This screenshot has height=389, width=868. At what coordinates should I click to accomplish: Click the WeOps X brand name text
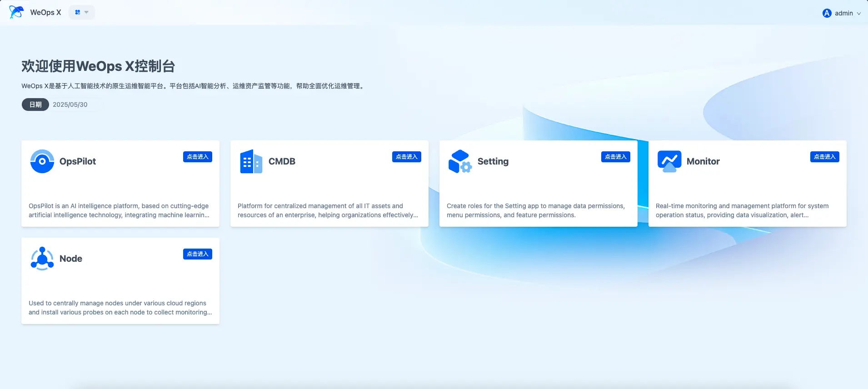(45, 13)
